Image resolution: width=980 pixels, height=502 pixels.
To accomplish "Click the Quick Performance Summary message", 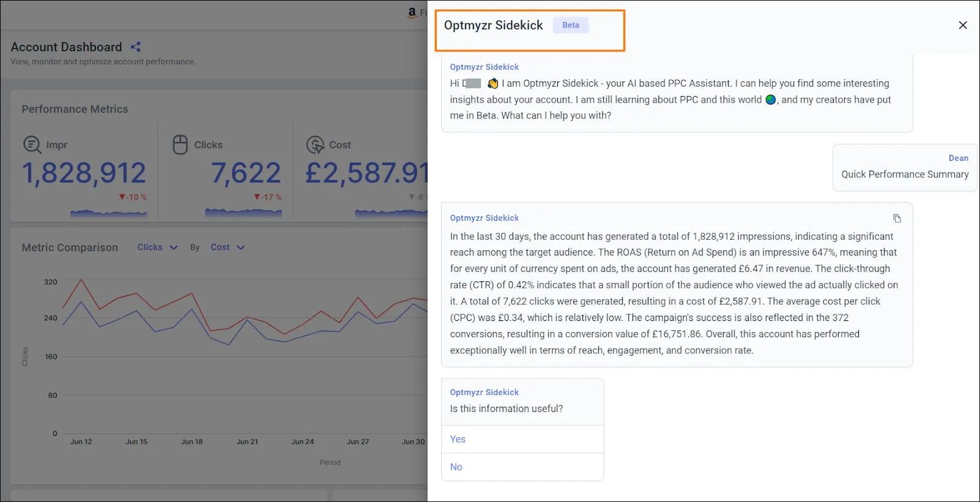I will coord(905,174).
